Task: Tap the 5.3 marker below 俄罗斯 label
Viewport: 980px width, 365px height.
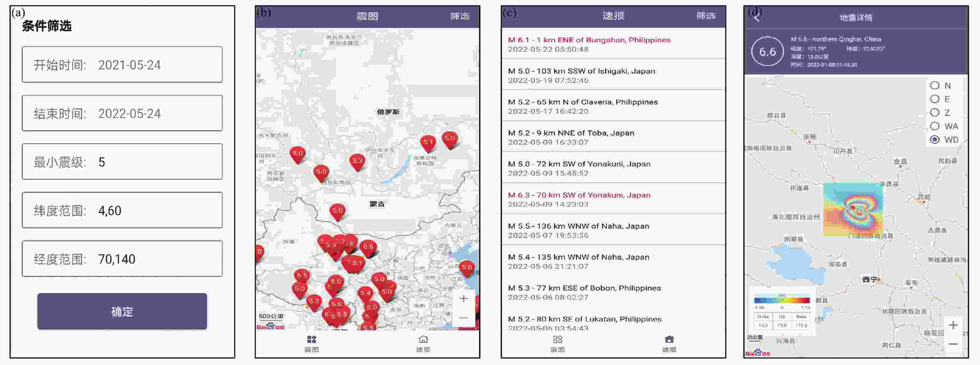Action: pos(357,162)
